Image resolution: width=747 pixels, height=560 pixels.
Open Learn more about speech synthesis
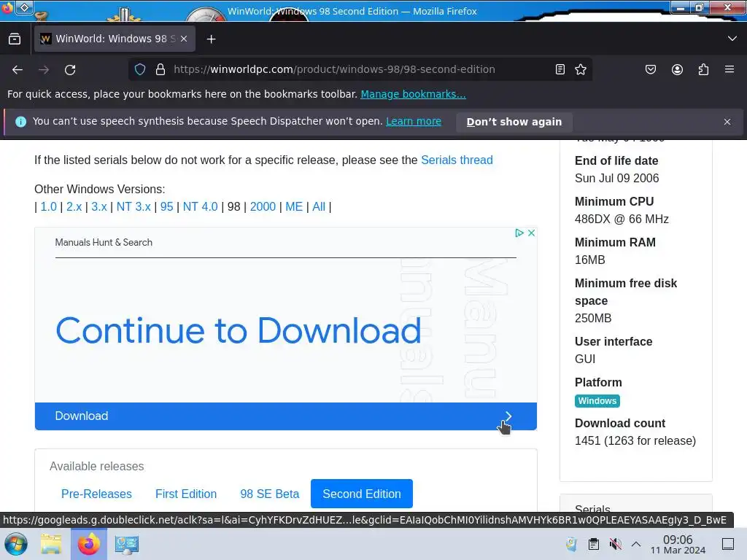414,122
